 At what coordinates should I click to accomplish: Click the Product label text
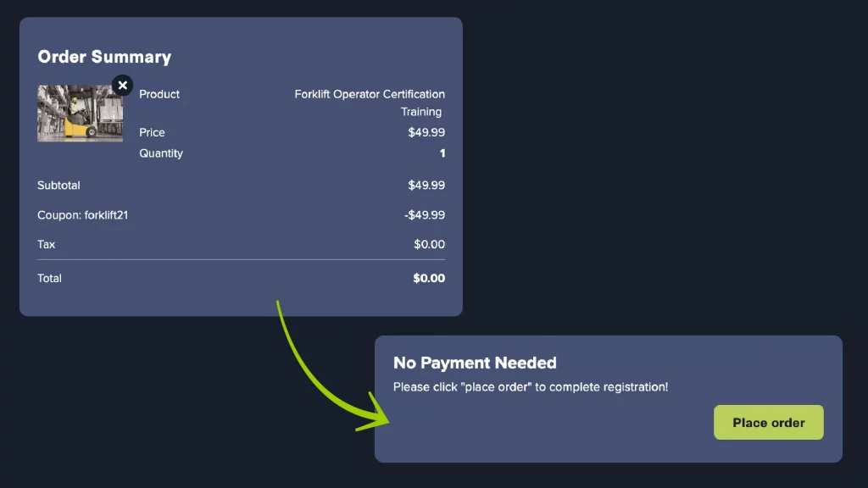159,94
